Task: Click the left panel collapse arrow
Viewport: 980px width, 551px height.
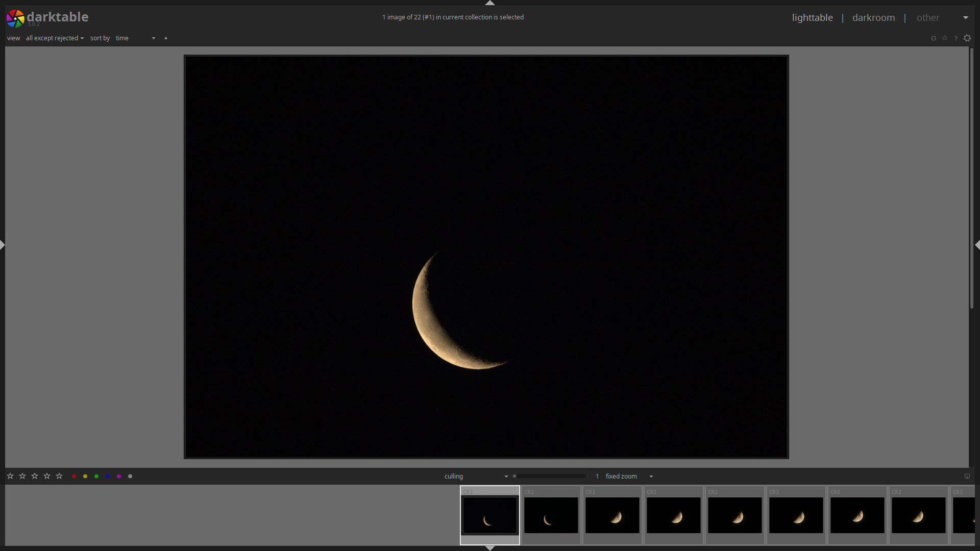Action: coord(3,245)
